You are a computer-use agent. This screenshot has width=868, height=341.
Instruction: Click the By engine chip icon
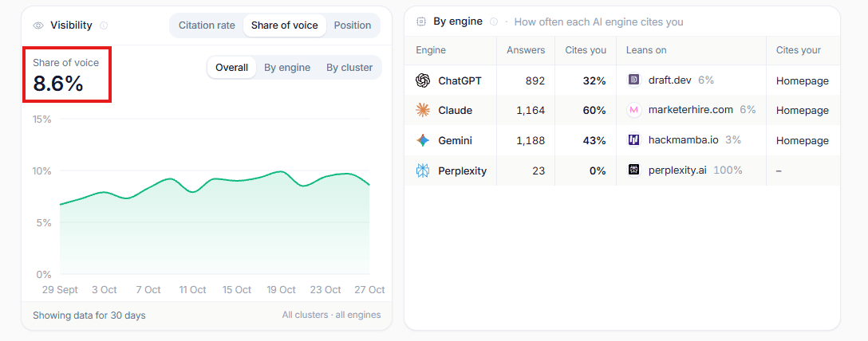(x=421, y=22)
